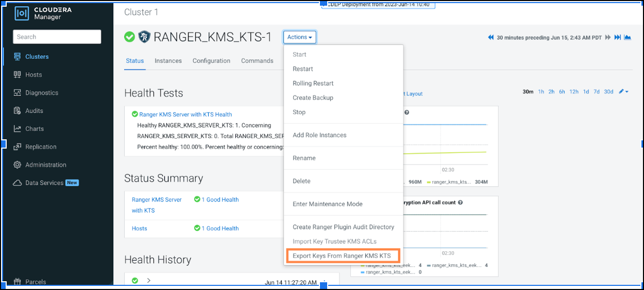Click the Cloudera Manager logo icon

coord(22,13)
